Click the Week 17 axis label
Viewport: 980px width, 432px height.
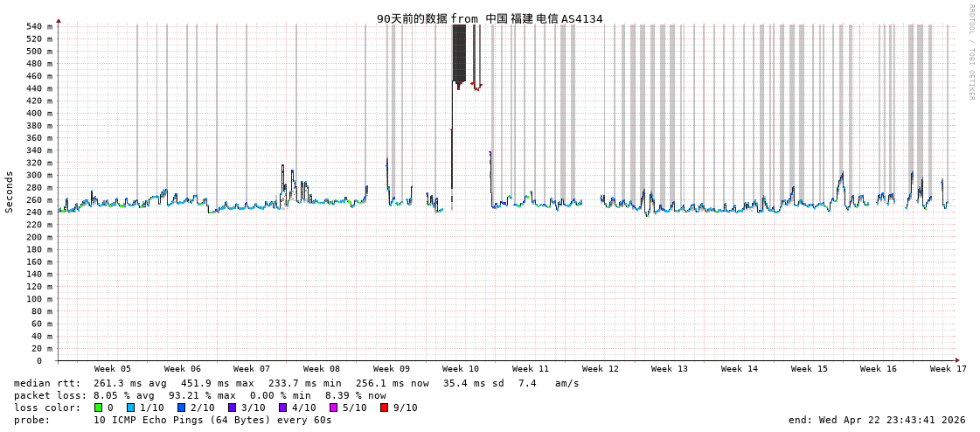[948, 369]
